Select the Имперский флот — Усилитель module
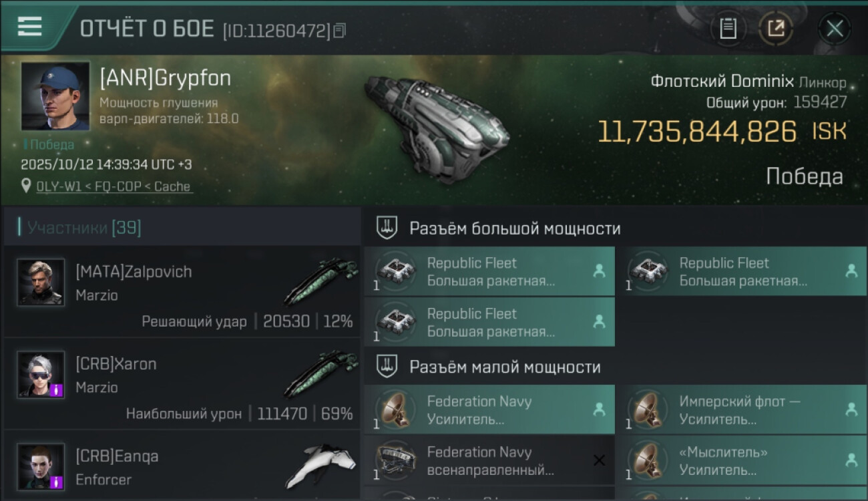 (x=741, y=410)
